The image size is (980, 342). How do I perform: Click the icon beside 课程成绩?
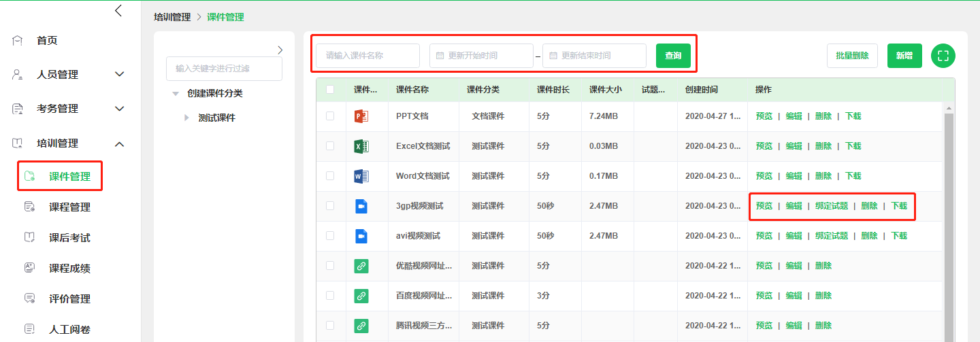pyautogui.click(x=29, y=268)
